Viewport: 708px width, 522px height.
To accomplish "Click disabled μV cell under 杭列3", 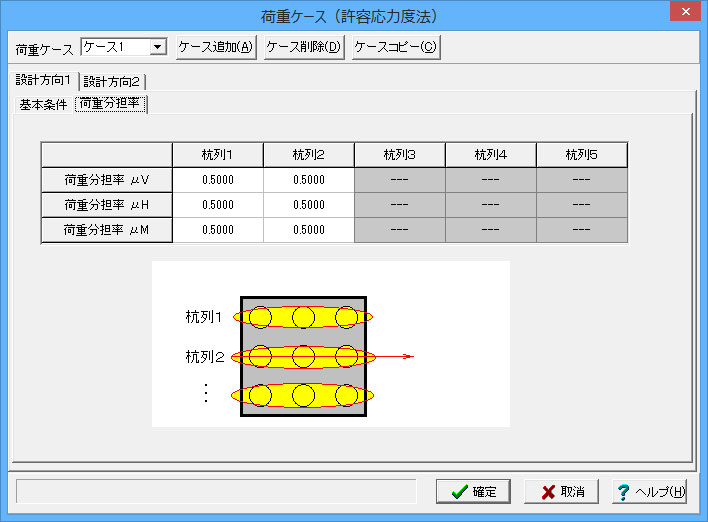I will click(400, 180).
